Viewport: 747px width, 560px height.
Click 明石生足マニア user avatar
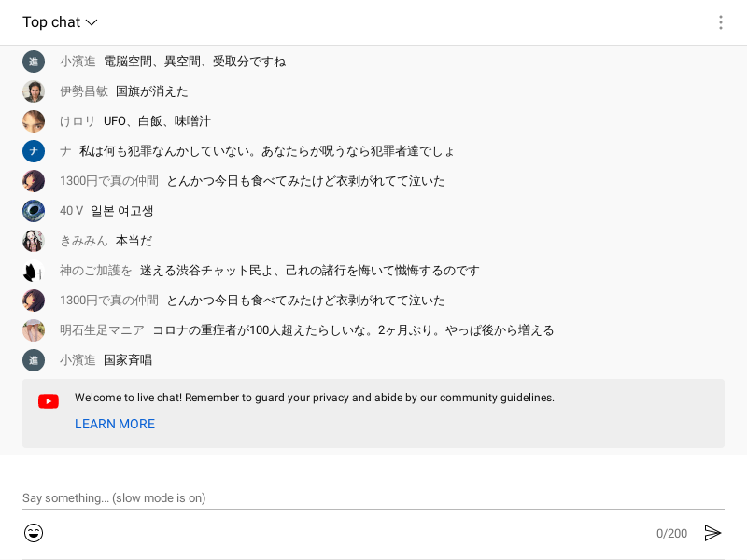[34, 330]
